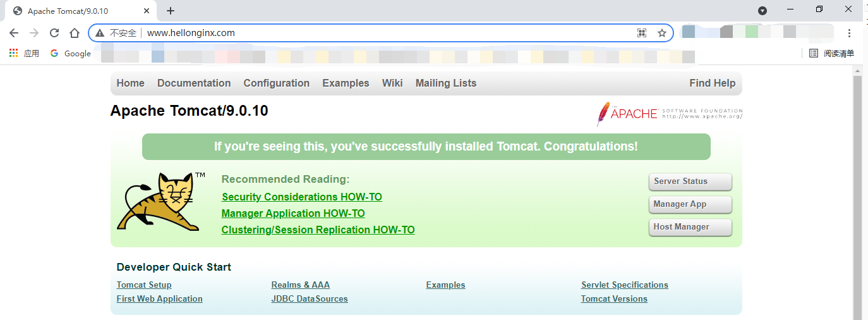868x320 pixels.
Task: Open the Mailing Lists navigation item
Action: [446, 83]
